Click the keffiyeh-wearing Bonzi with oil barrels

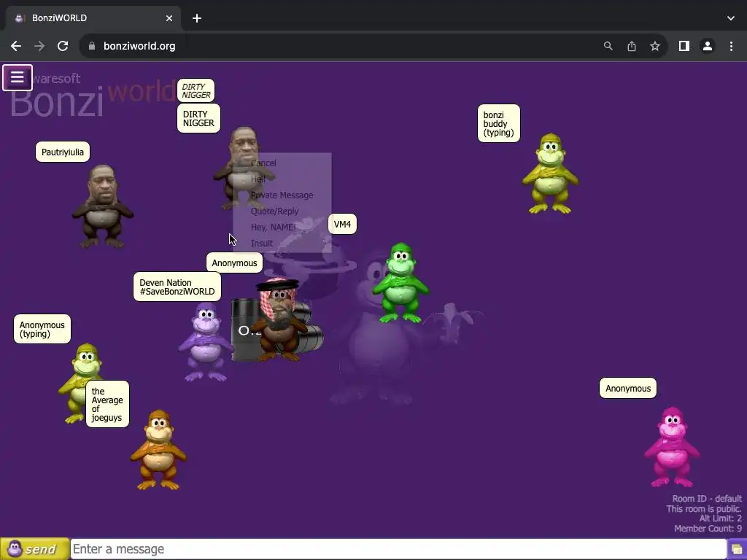coord(278,319)
